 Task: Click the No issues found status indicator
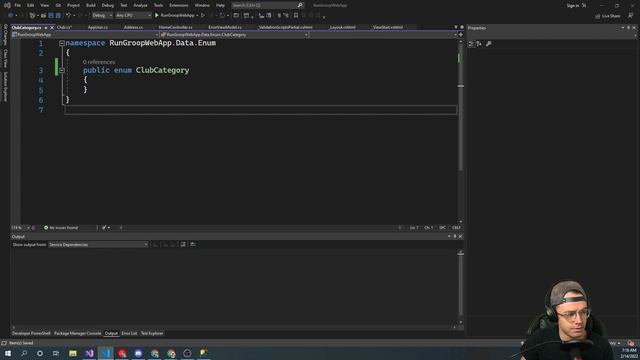61,228
